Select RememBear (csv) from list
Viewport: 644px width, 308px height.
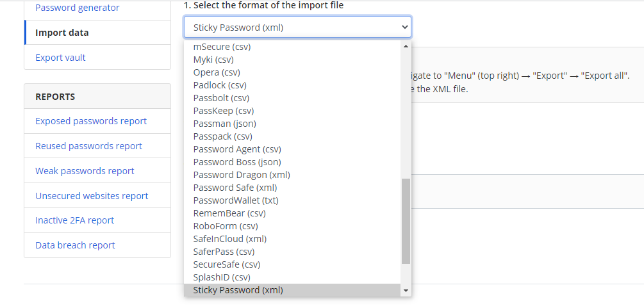(x=229, y=213)
